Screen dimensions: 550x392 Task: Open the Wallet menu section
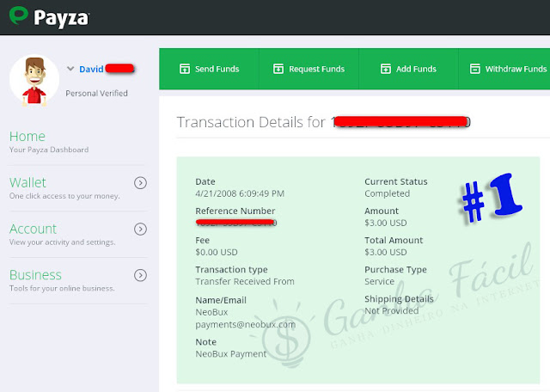click(x=27, y=182)
